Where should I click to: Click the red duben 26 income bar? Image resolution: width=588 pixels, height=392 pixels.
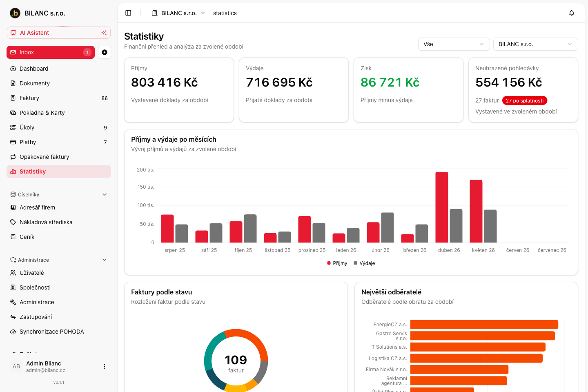pos(442,207)
